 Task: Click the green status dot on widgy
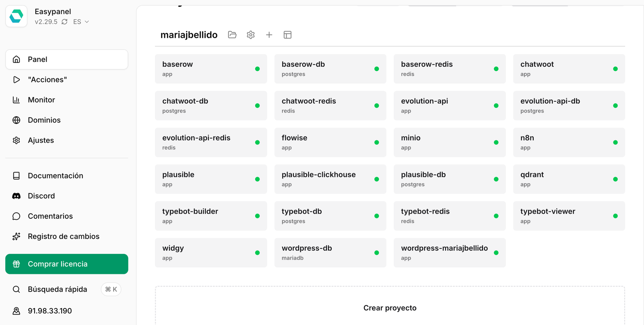pyautogui.click(x=257, y=253)
